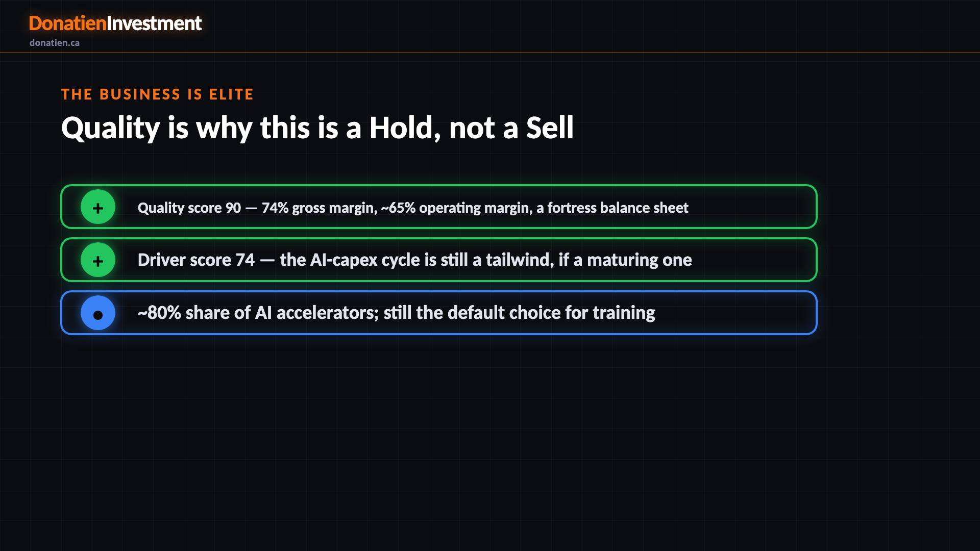Image resolution: width=980 pixels, height=551 pixels.
Task: Click the blue dot icon beside AI accelerators
Action: (x=98, y=313)
